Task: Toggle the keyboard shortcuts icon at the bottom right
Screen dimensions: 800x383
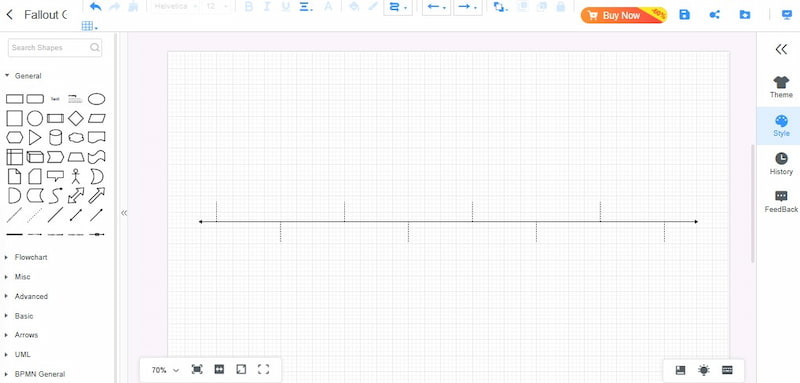Action: pos(728,370)
